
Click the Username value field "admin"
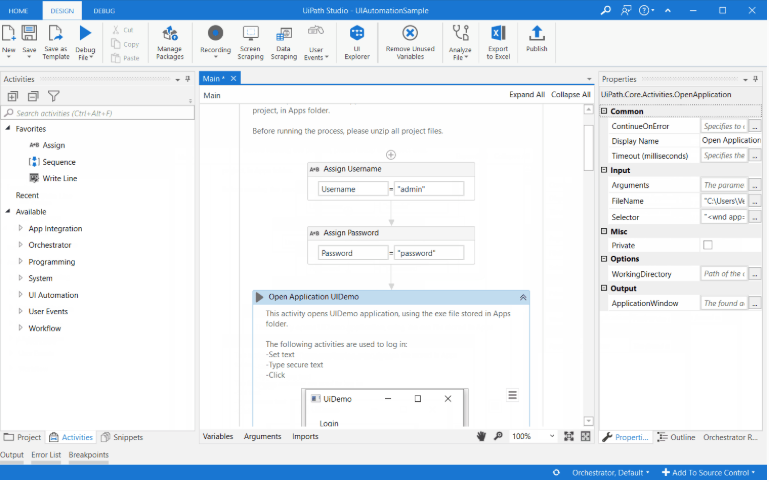pyautogui.click(x=429, y=188)
